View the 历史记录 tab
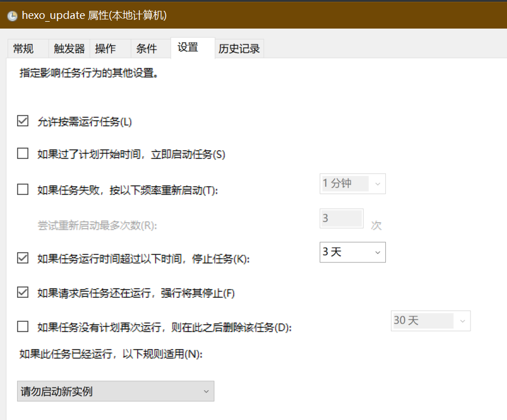507x420 pixels. click(x=239, y=49)
